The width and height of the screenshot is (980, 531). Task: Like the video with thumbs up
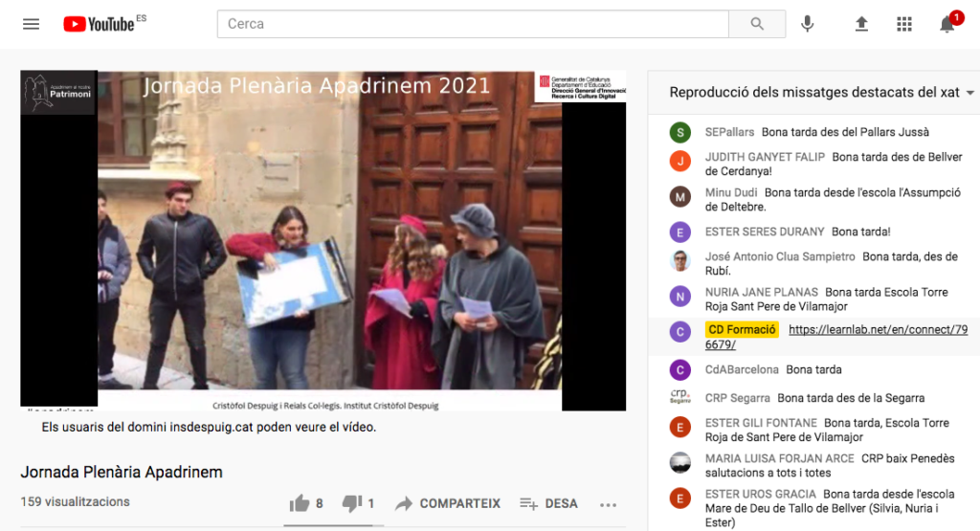(x=300, y=503)
